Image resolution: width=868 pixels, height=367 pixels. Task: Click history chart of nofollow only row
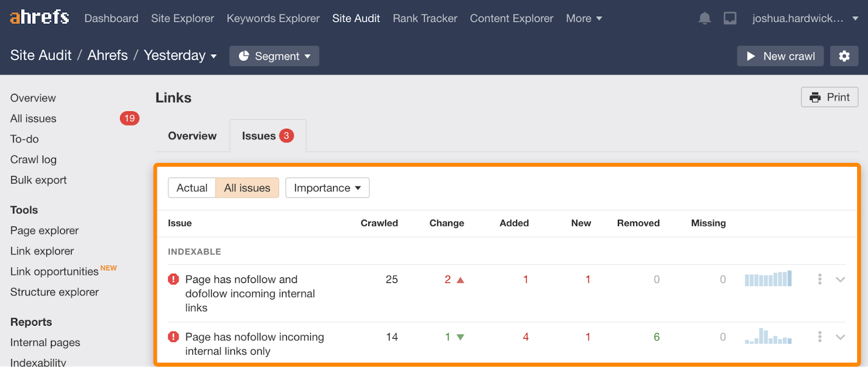coord(768,336)
